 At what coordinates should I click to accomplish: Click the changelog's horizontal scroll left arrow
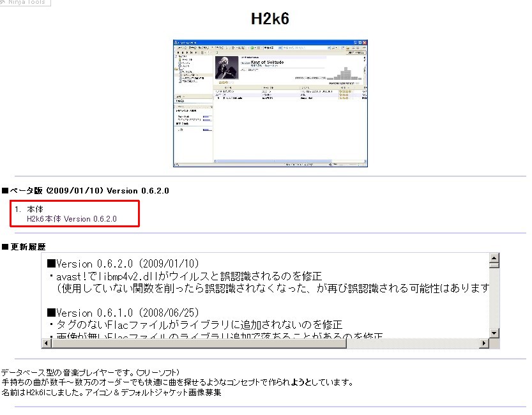click(x=47, y=343)
